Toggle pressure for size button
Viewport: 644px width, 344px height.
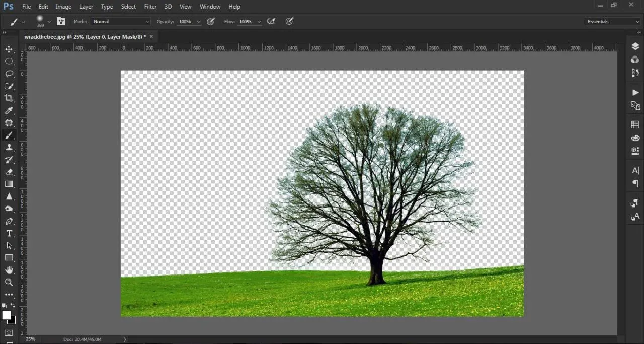tap(290, 21)
